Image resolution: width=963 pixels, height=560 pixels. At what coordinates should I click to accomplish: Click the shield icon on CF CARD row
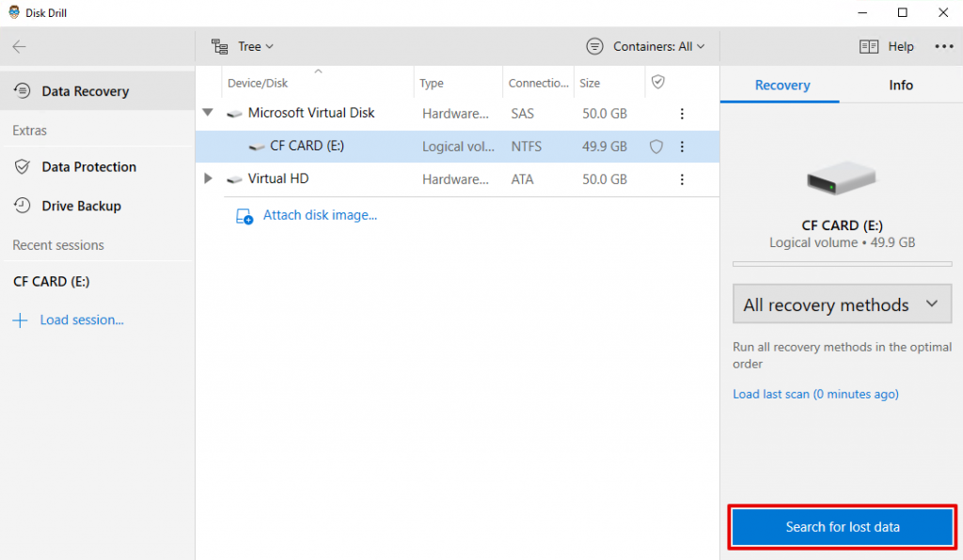pos(656,147)
